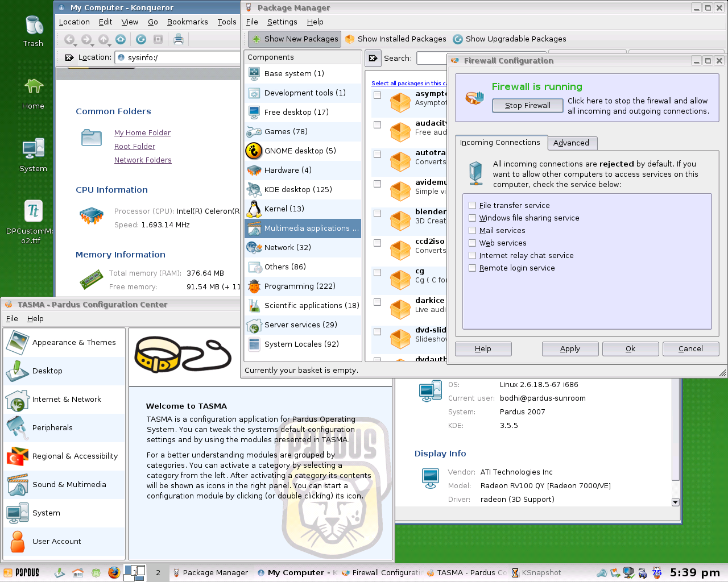This screenshot has height=582, width=728.
Task: Click Ok in Firewall Configuration
Action: [x=630, y=349]
